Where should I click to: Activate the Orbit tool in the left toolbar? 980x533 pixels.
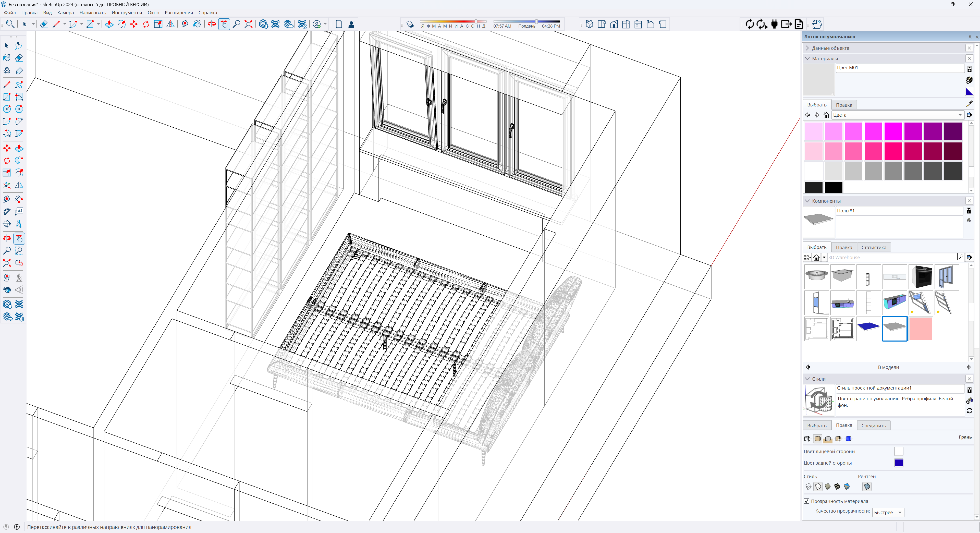(7, 238)
